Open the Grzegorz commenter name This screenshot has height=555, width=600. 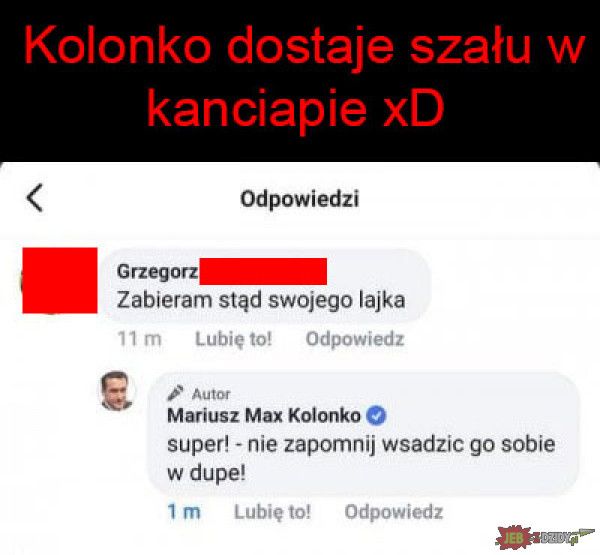coord(157,272)
